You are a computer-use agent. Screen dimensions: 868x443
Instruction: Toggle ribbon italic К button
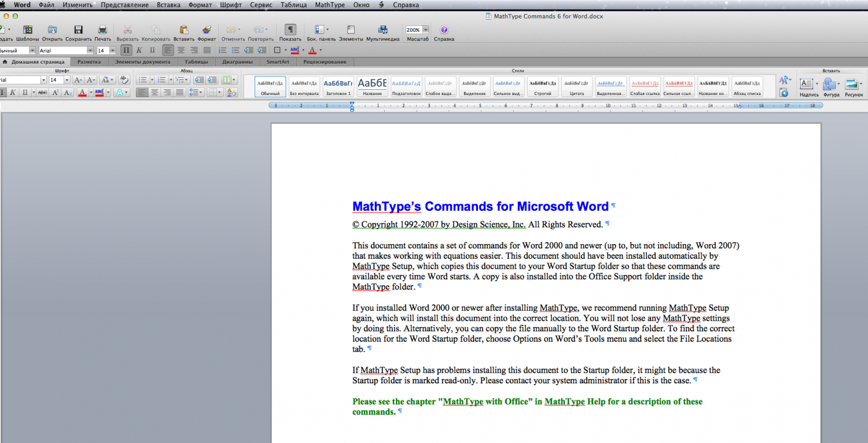point(12,93)
